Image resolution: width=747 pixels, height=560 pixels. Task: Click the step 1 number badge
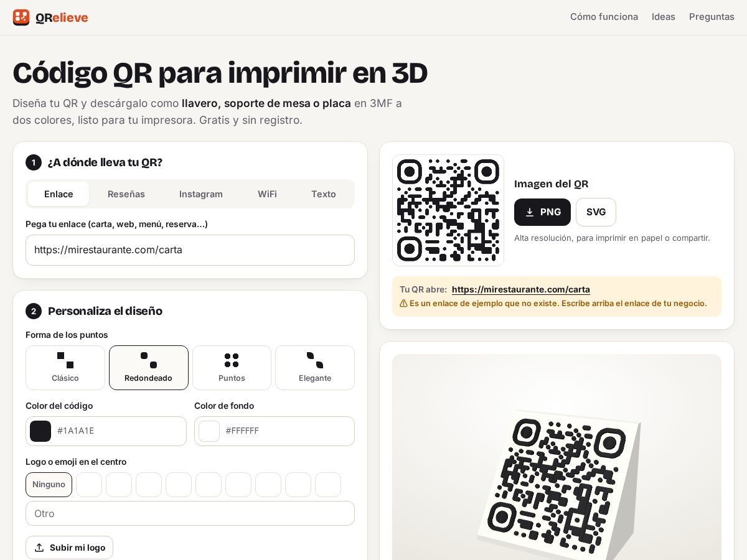[x=34, y=162]
